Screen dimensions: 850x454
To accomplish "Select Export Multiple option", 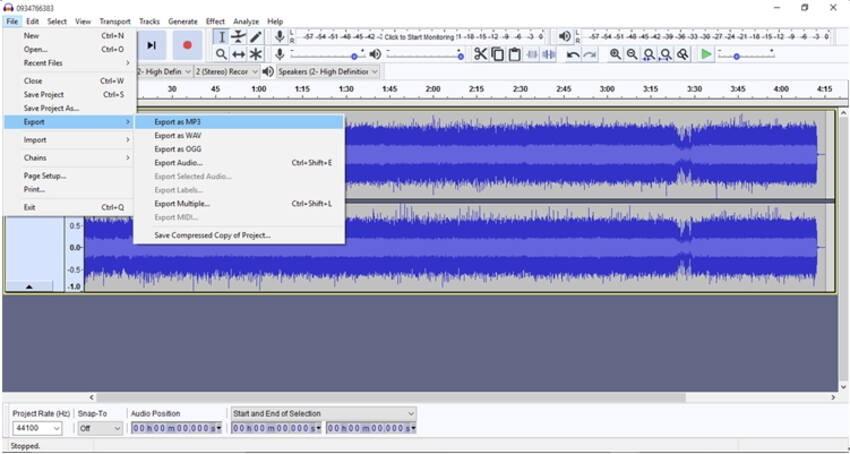I will click(182, 203).
